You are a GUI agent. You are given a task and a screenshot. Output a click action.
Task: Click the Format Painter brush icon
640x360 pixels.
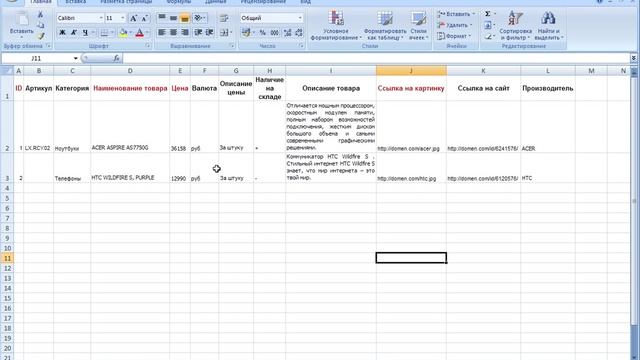40,36
